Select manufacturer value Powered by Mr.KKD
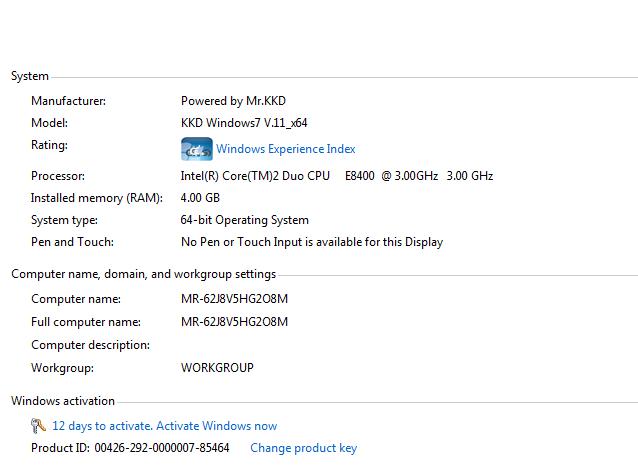 click(x=233, y=101)
